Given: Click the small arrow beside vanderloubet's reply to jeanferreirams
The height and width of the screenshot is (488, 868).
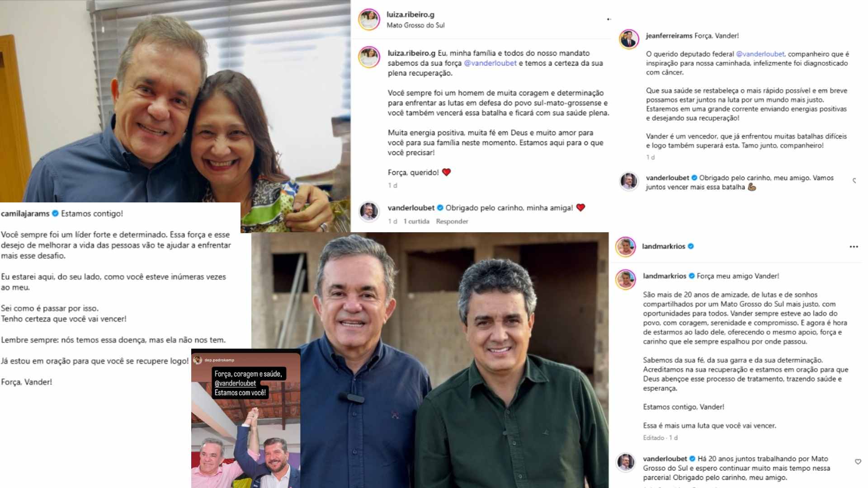Looking at the screenshot, I should pos(854,181).
